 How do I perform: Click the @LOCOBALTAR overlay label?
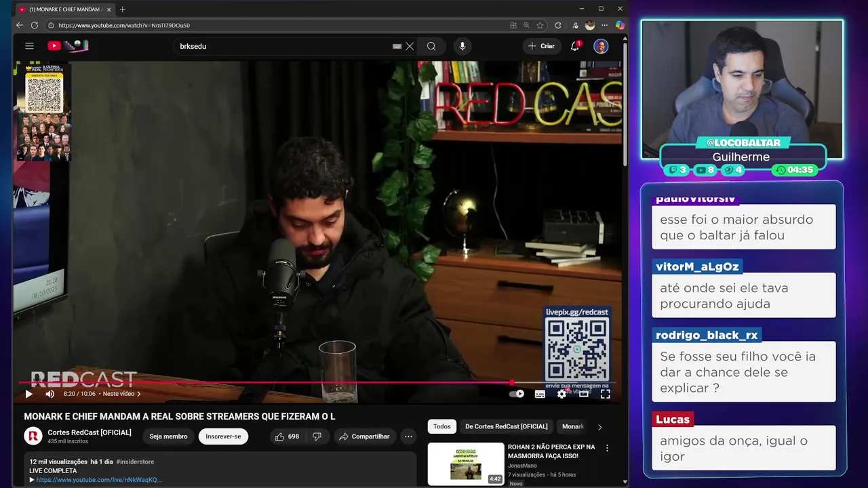(743, 143)
